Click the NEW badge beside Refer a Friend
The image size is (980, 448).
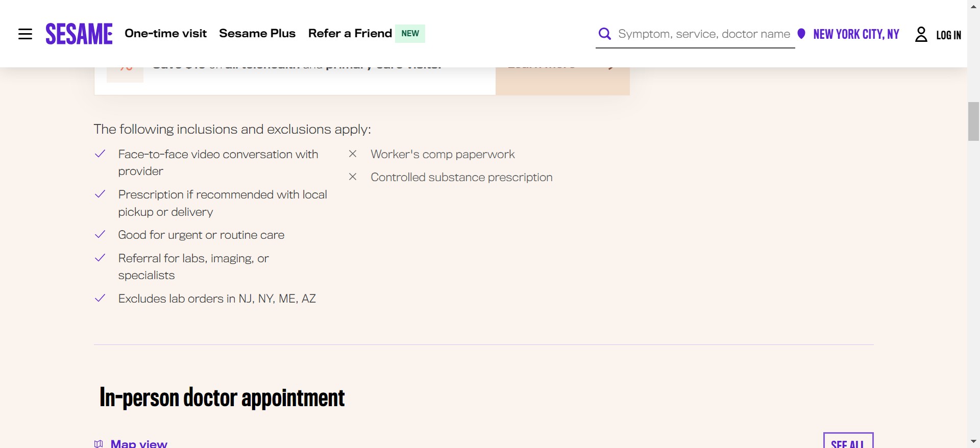(x=410, y=34)
